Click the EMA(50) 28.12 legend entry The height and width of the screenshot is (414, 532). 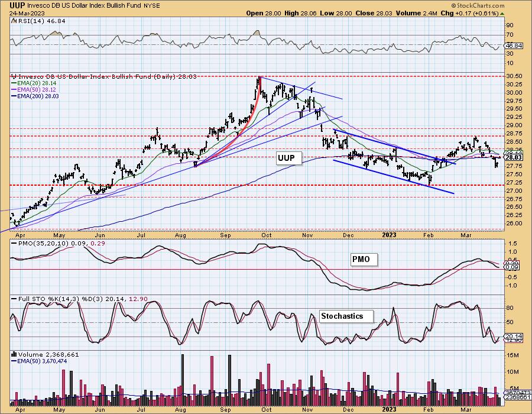(34, 89)
